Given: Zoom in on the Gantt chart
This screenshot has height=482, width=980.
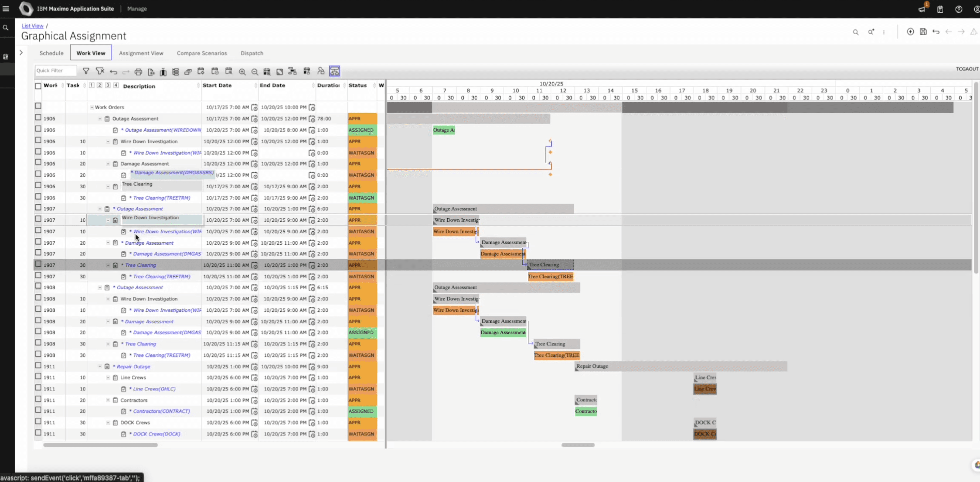Looking at the screenshot, I should point(242,72).
